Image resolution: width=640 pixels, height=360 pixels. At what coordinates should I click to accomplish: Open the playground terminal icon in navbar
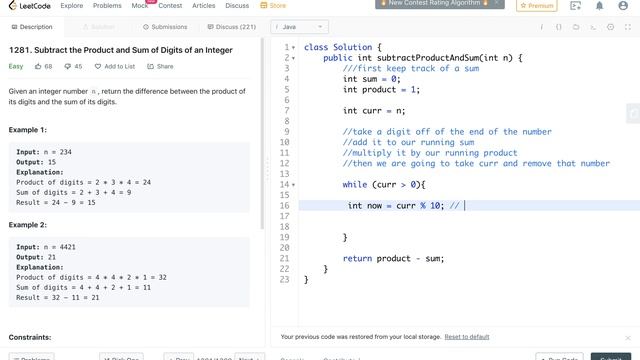[x=576, y=6]
